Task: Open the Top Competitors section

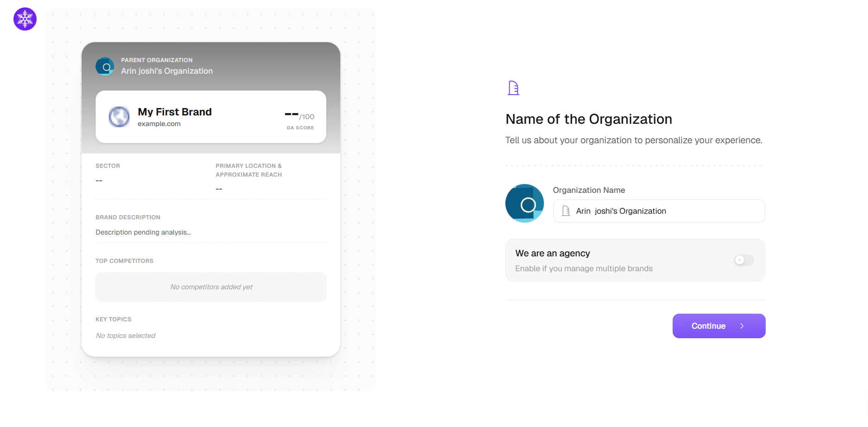Action: point(124,261)
